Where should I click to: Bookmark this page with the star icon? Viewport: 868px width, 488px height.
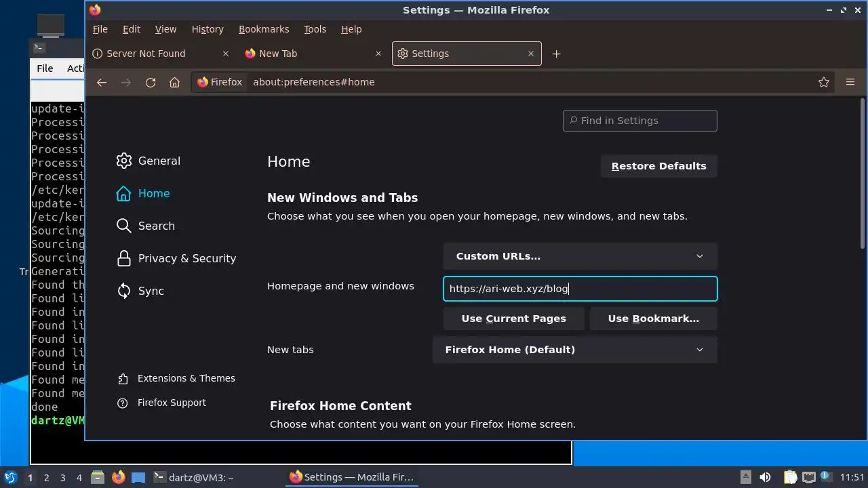(824, 82)
